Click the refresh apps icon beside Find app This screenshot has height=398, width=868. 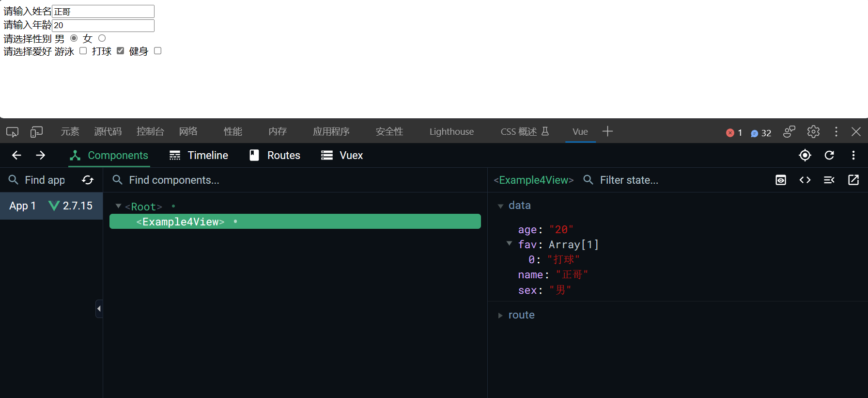88,180
